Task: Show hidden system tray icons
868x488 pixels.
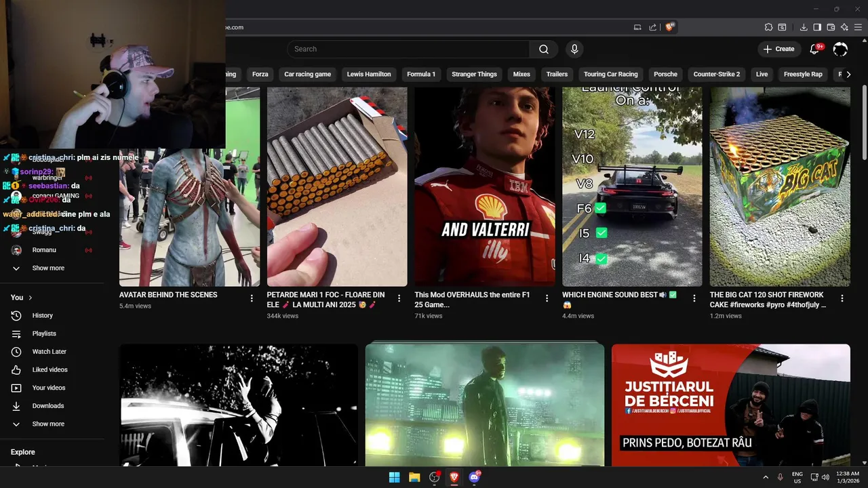Action: [x=766, y=477]
